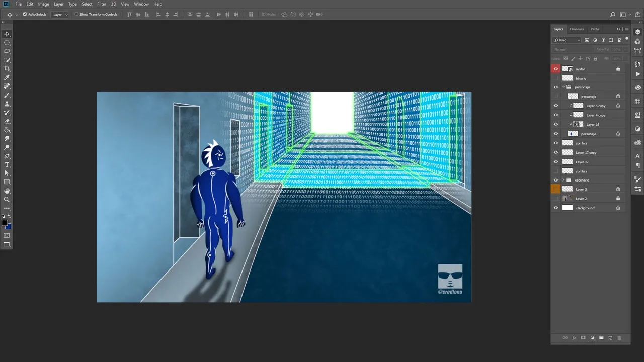Collapse panels with the double-arrow
644x362 pixels.
(x=619, y=29)
